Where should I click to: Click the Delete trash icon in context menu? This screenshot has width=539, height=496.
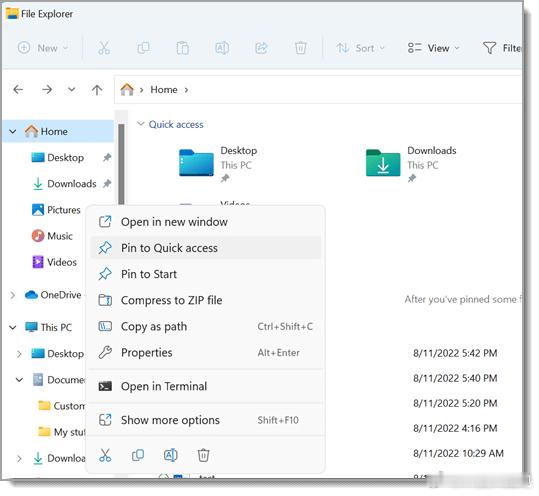pos(204,455)
